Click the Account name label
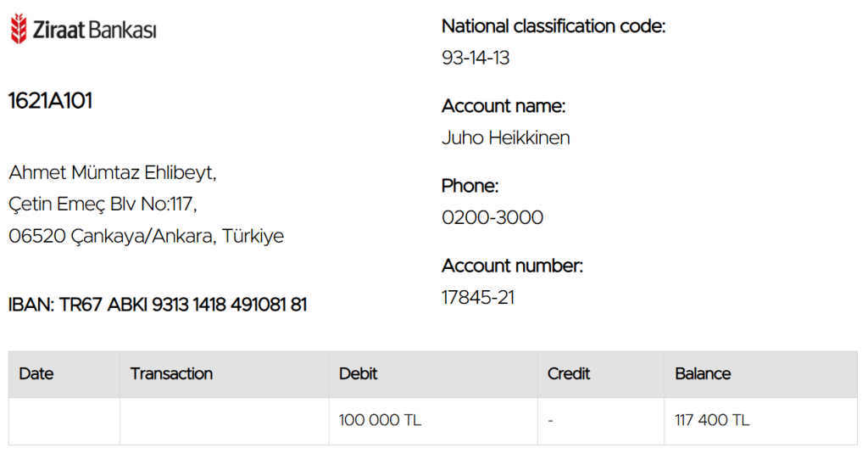The width and height of the screenshot is (868, 465). (504, 106)
